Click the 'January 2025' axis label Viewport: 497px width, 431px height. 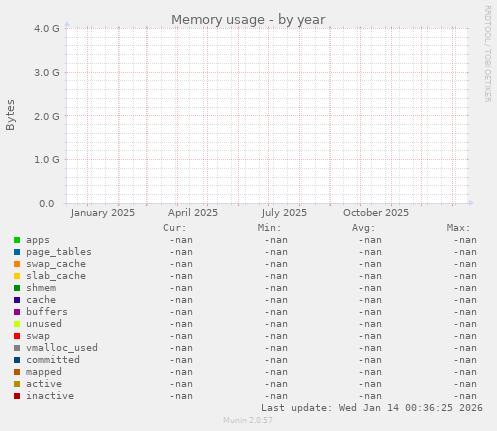coord(103,213)
